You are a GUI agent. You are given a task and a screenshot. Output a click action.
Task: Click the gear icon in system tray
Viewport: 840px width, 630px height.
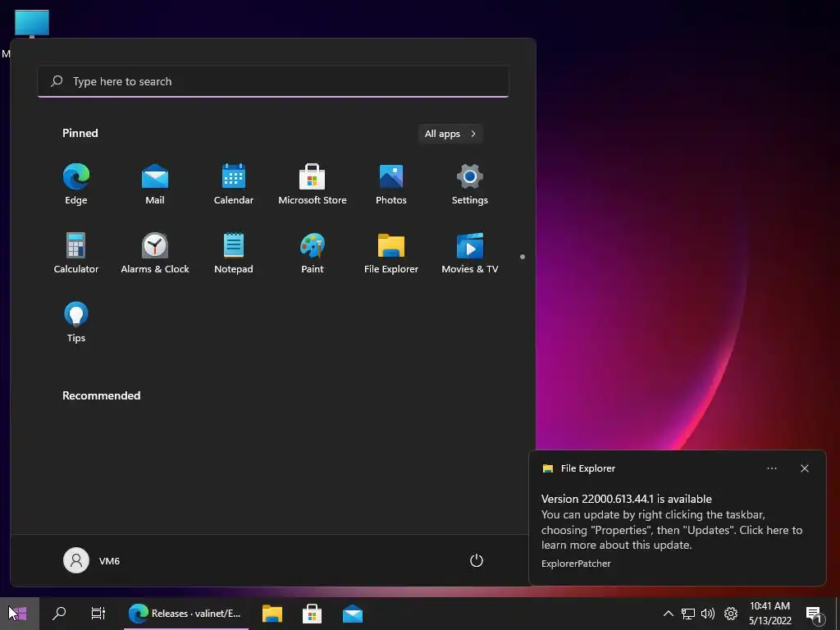(x=731, y=614)
